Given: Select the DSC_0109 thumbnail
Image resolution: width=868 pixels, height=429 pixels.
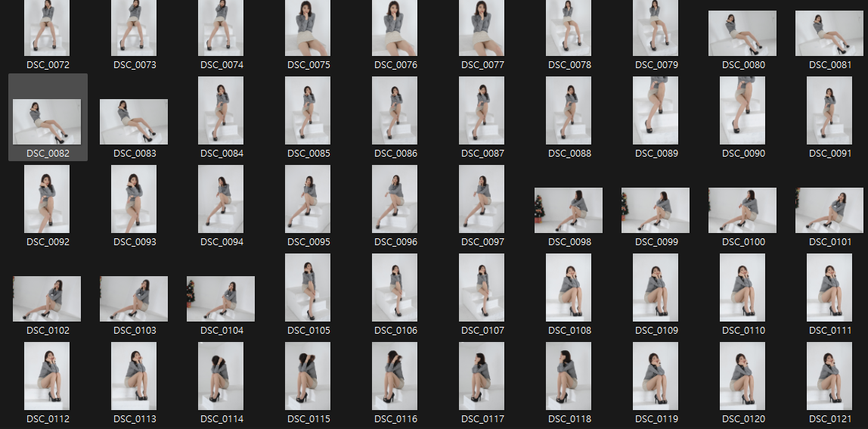Looking at the screenshot, I should (656, 288).
